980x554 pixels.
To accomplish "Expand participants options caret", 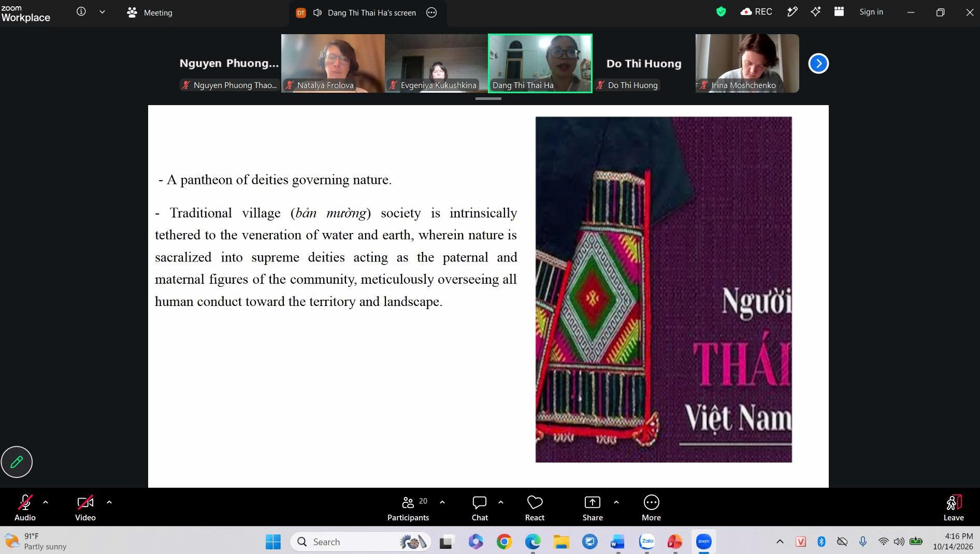I will 442,502.
